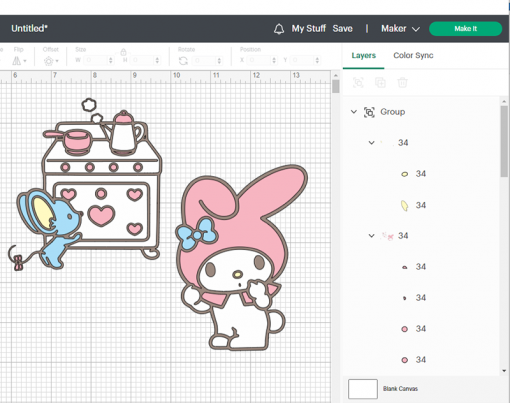Image resolution: width=510 pixels, height=403 pixels.
Task: Click the Delete trash icon
Action: [x=402, y=82]
